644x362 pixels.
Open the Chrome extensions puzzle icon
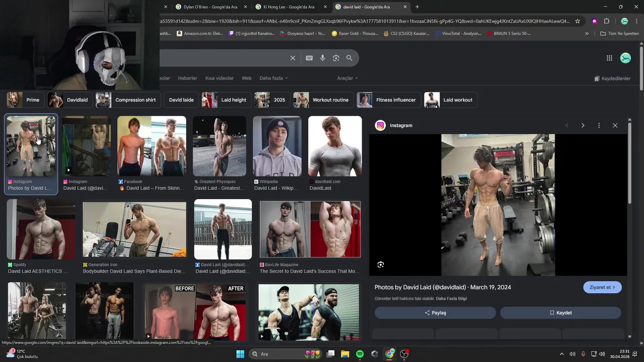click(606, 21)
